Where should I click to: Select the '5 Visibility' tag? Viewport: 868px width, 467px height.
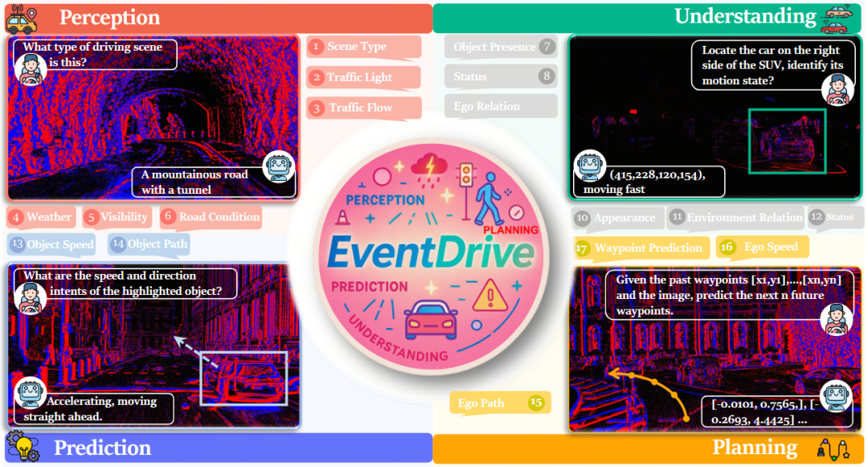click(x=117, y=218)
